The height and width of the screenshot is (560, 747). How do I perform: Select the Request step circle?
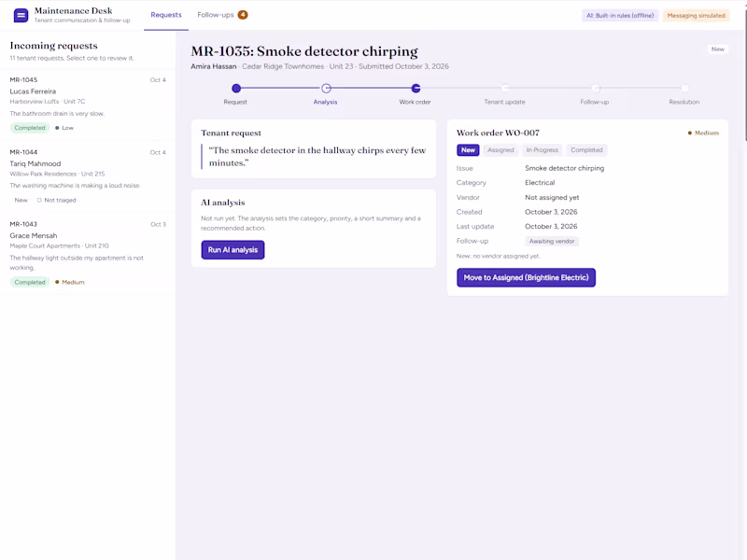click(x=236, y=88)
